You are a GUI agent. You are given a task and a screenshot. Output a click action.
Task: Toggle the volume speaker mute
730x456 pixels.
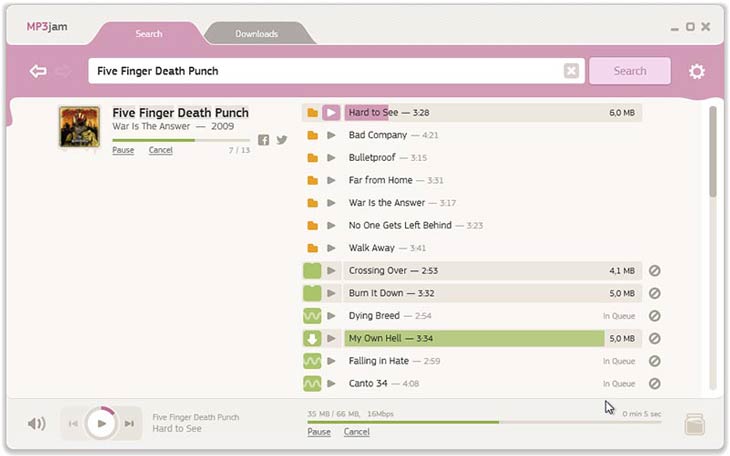pyautogui.click(x=37, y=424)
